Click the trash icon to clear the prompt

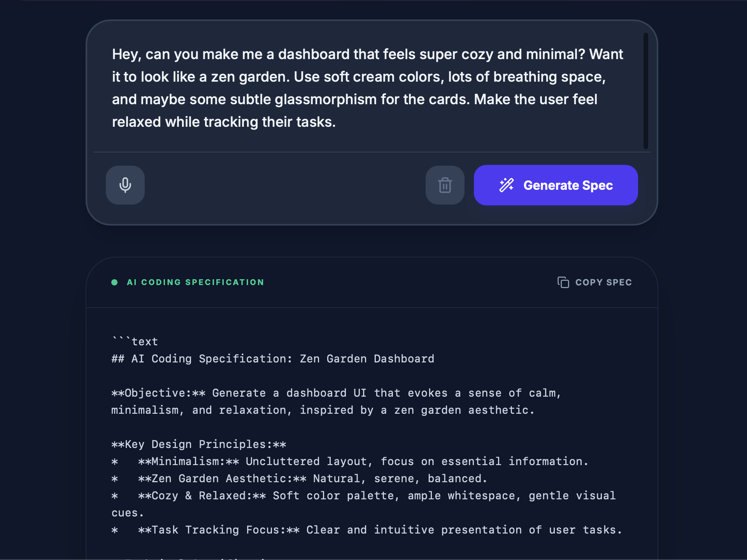click(x=445, y=185)
